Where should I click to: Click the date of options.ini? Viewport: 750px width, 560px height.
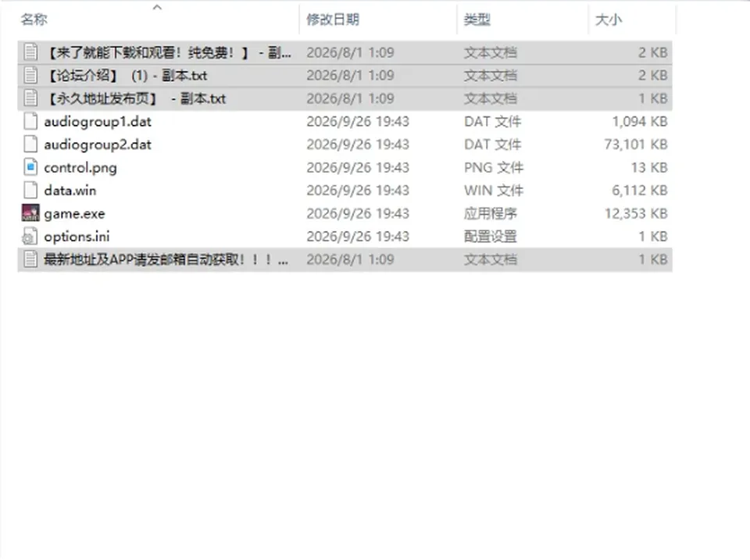[x=358, y=236]
